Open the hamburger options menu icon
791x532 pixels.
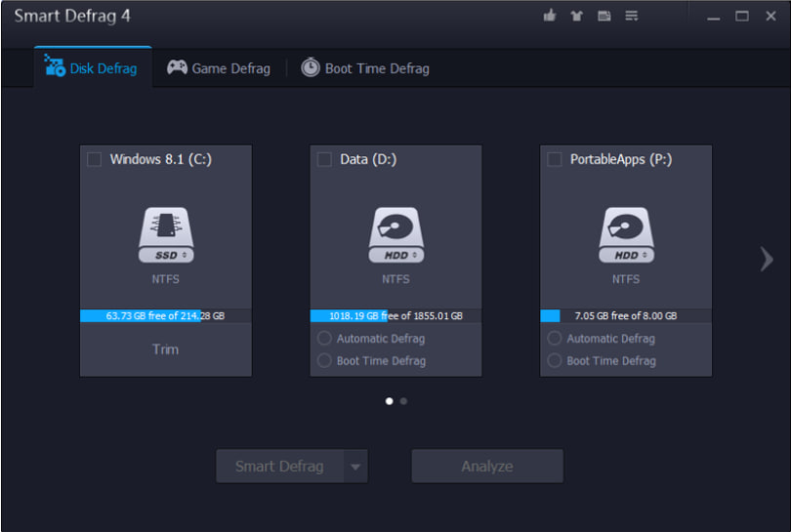[x=632, y=17]
